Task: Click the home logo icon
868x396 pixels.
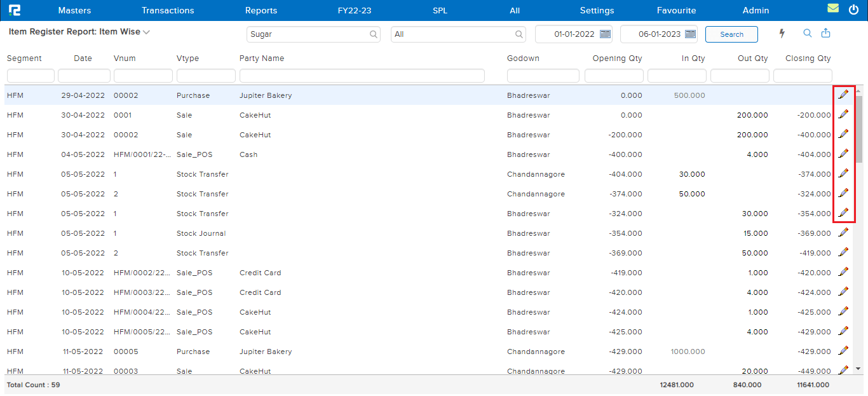Action: [15, 10]
